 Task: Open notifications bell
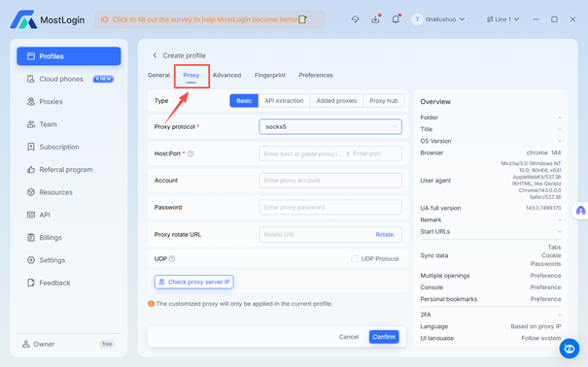[396, 19]
